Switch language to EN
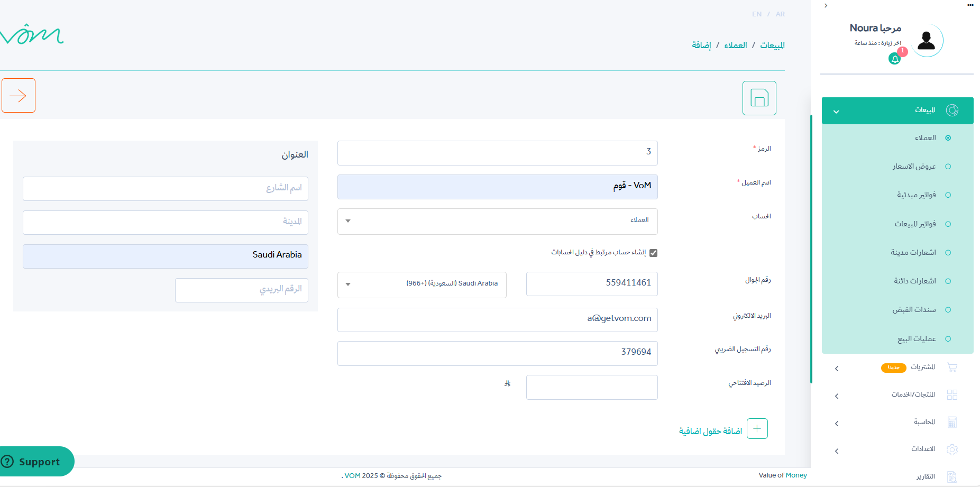980x487 pixels. (x=757, y=14)
